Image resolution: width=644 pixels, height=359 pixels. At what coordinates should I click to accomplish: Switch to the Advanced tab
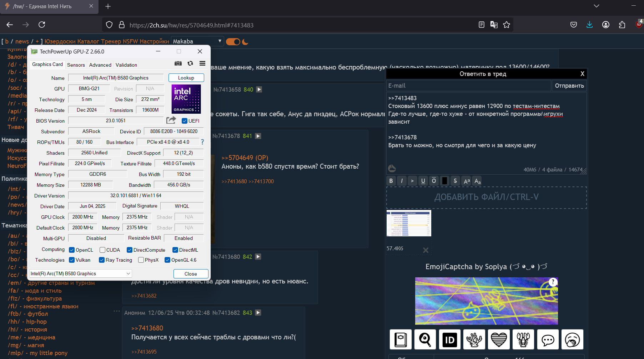[100, 65]
